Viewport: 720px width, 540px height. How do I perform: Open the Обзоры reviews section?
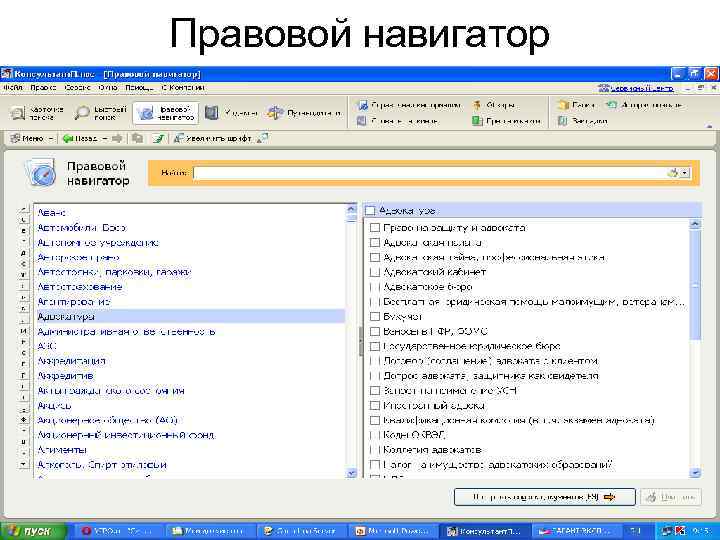(x=495, y=105)
